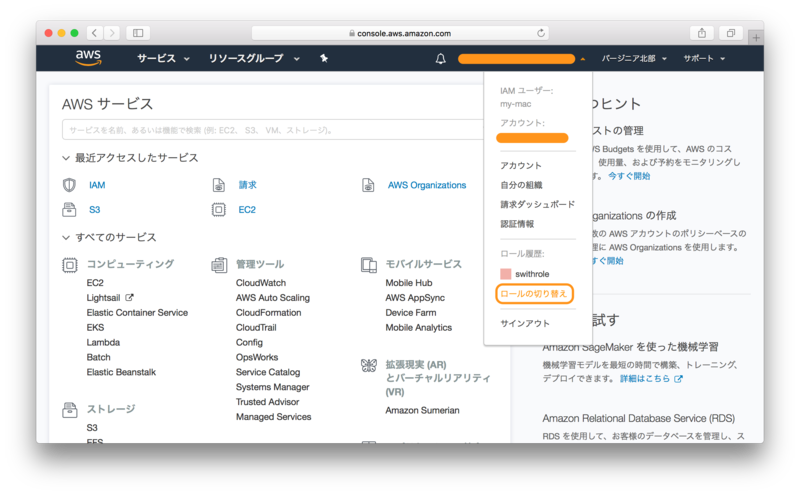Viewport: 800px width, 495px height.
Task: Open the Managed Services link
Action: [x=273, y=417]
